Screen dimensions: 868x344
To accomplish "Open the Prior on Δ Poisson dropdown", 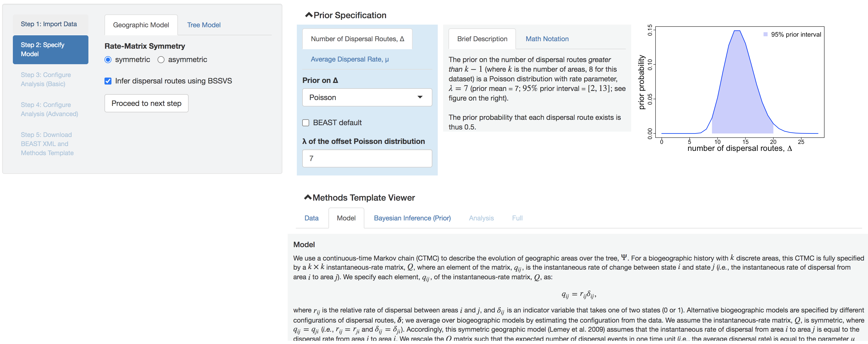I will point(367,98).
